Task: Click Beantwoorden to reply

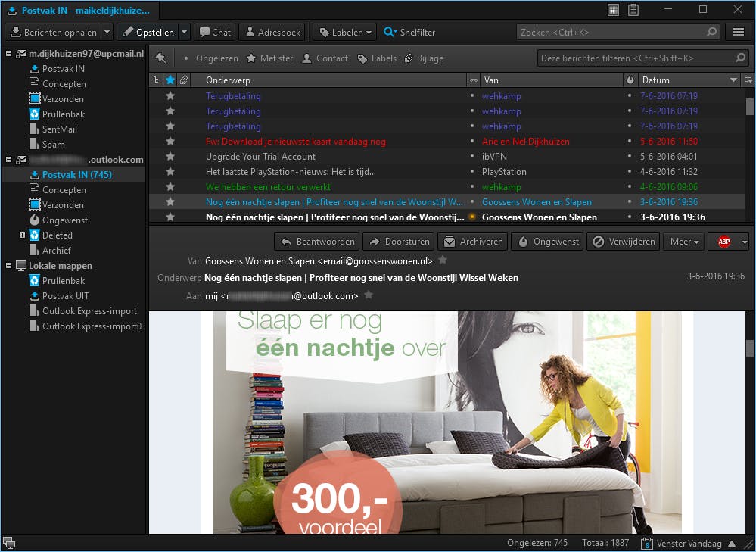Action: pos(317,242)
